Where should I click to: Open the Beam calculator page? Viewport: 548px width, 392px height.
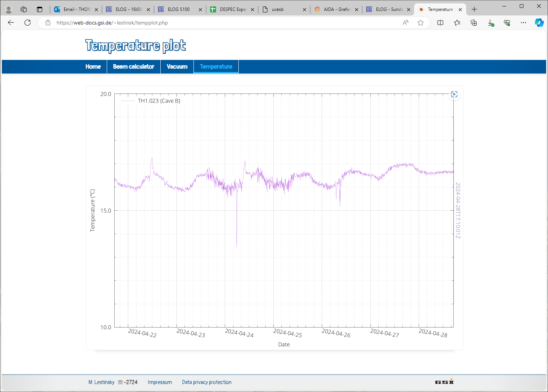pyautogui.click(x=134, y=67)
